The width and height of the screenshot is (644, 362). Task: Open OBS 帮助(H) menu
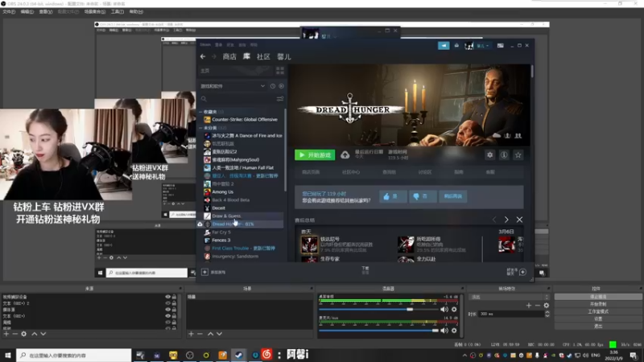coord(136,12)
